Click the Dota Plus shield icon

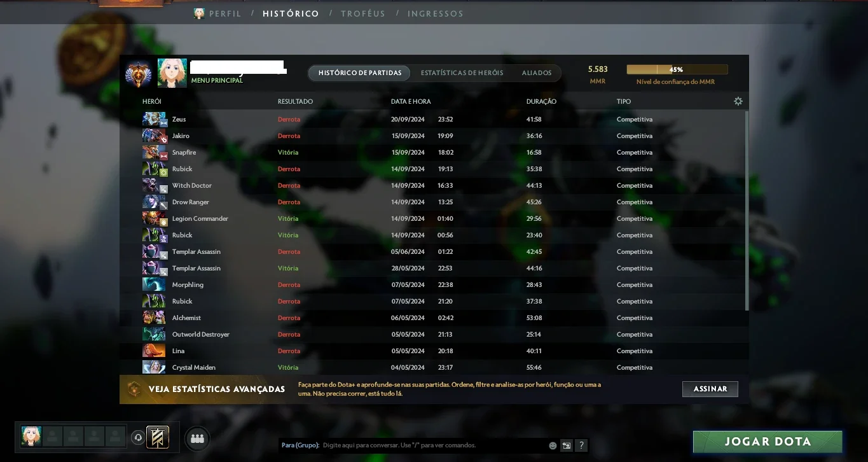click(134, 389)
